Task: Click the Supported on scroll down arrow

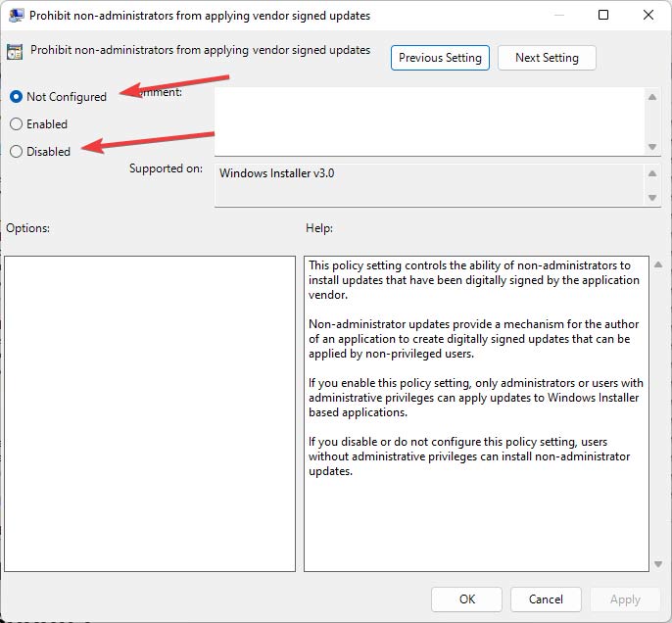Action: coord(652,198)
